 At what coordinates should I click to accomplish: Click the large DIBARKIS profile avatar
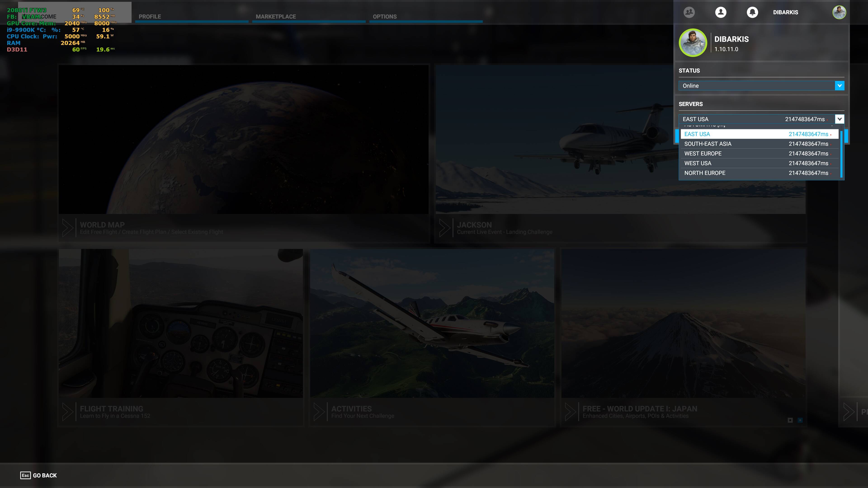coord(693,43)
